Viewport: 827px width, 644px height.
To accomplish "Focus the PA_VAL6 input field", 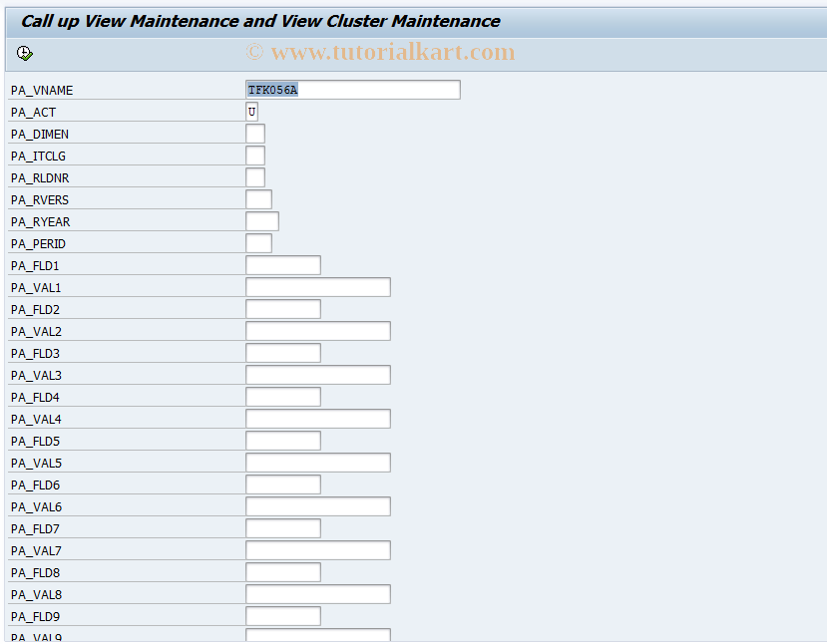I will 317,505.
